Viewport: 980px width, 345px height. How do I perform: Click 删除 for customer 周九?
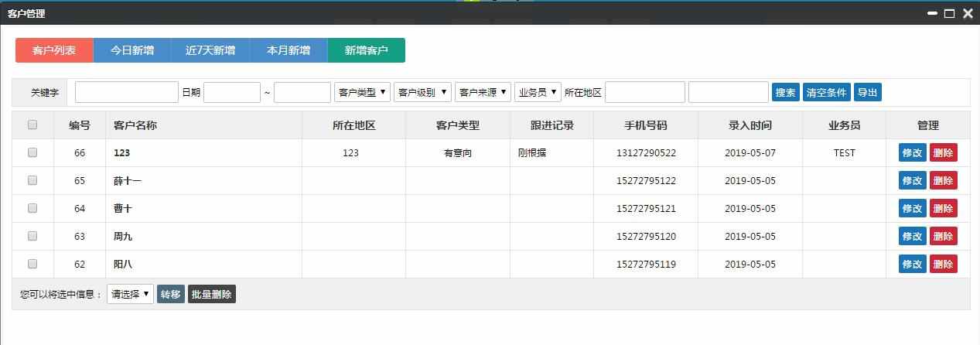944,236
